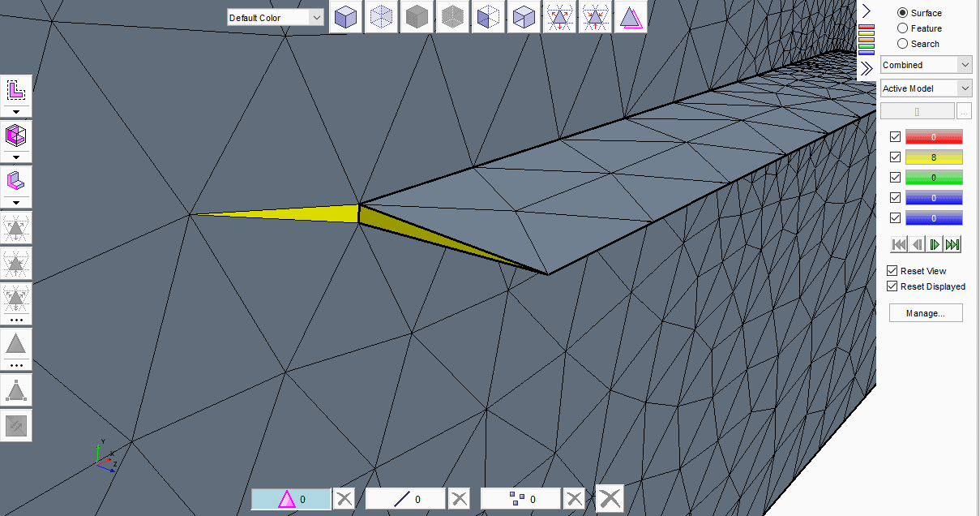Clear point selection with X beside points count

pyautogui.click(x=575, y=498)
